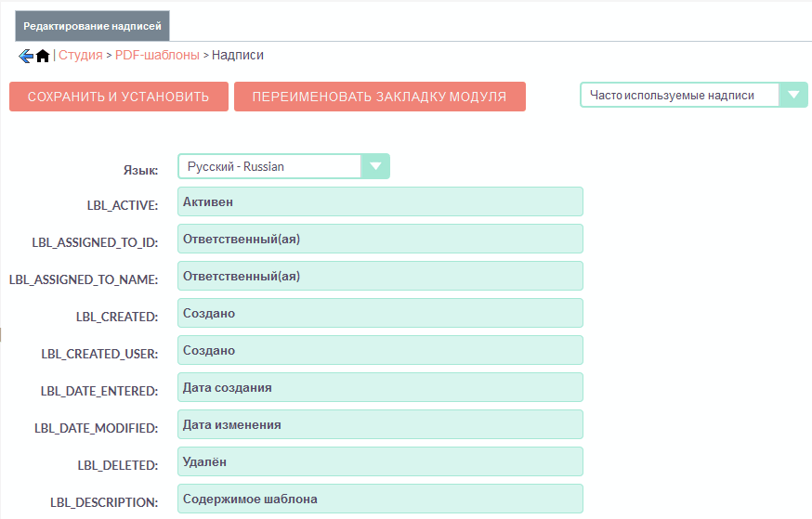Click the LBL_DATE_ENTERED field
The height and width of the screenshot is (519, 812).
point(380,387)
